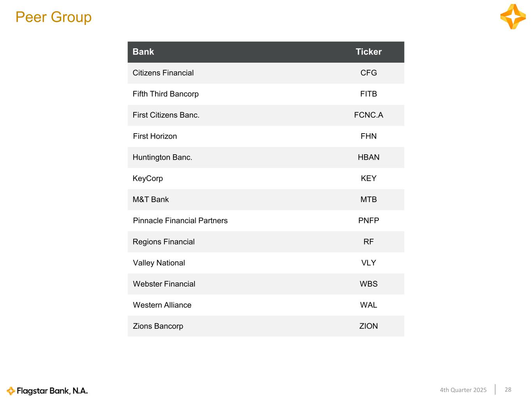Click the Flagstar Bank, N.A. footer logo
The height and width of the screenshot is (398, 532).
click(48, 391)
